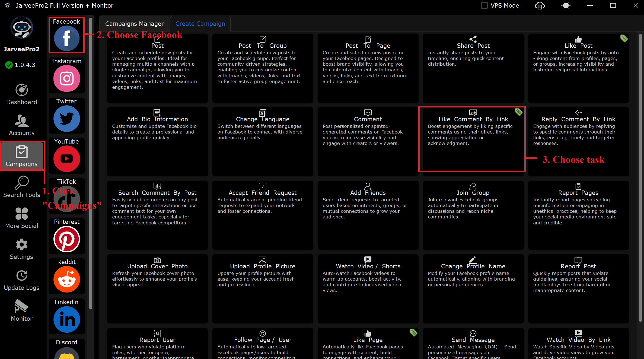Choose the Post To Group task
Image resolution: width=644 pixels, height=359 pixels.
[x=263, y=68]
